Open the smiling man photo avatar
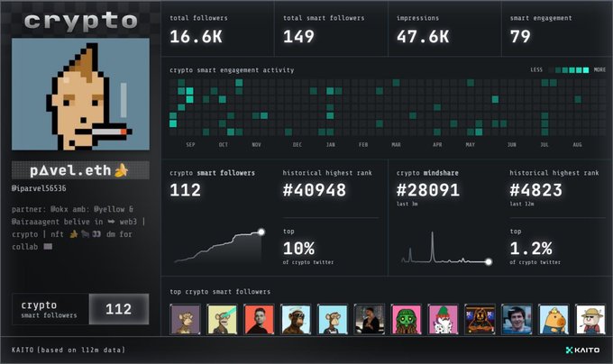 coord(517,320)
